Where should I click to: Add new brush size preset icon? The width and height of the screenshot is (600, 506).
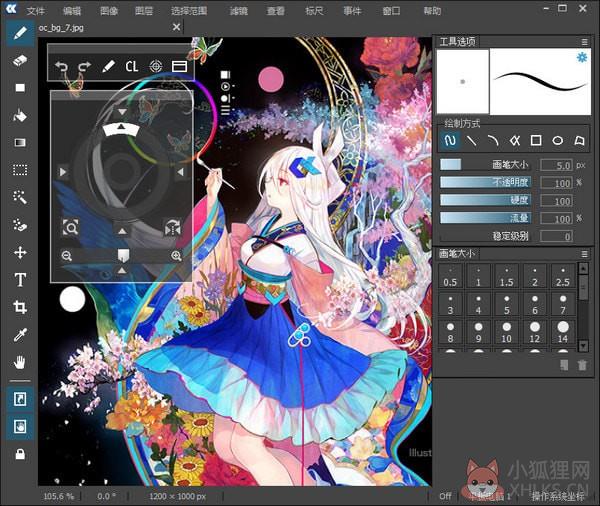click(564, 365)
